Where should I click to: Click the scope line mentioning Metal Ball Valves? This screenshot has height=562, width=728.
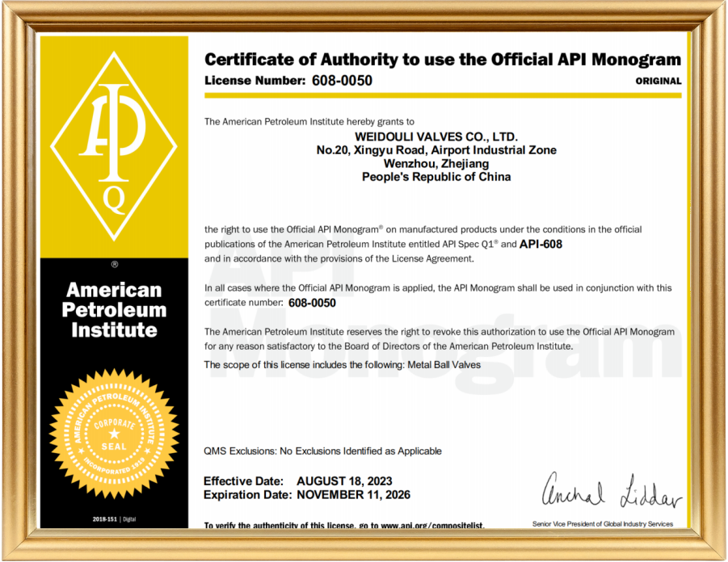(342, 365)
